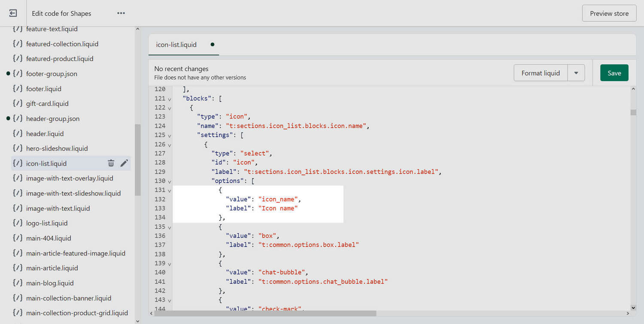Screen dimensions: 644x324
Task: Open footer.liquid file
Action: pyautogui.click(x=44, y=89)
